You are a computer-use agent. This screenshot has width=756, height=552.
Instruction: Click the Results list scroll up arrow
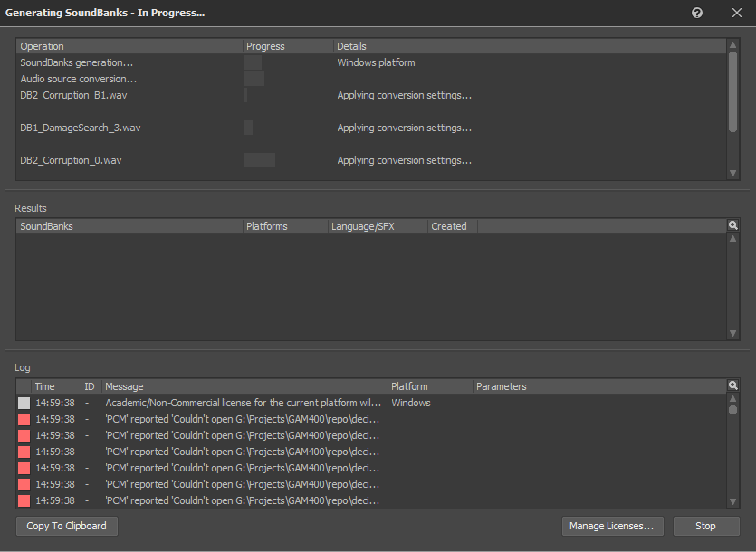pyautogui.click(x=732, y=239)
